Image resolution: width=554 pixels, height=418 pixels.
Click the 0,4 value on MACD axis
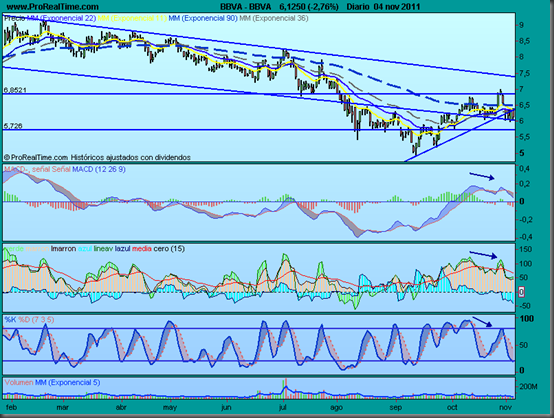pos(524,169)
